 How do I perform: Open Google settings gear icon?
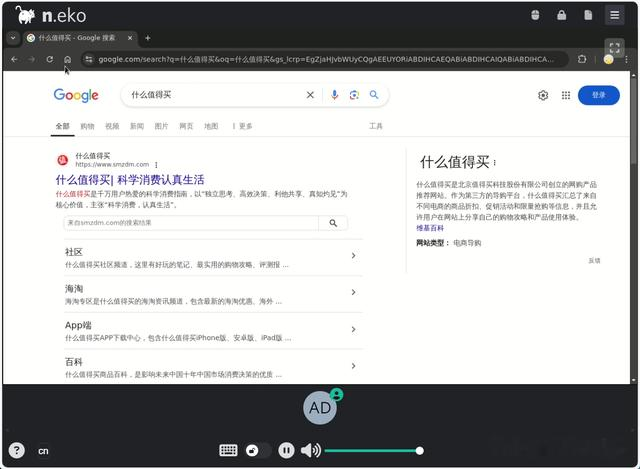tap(543, 96)
